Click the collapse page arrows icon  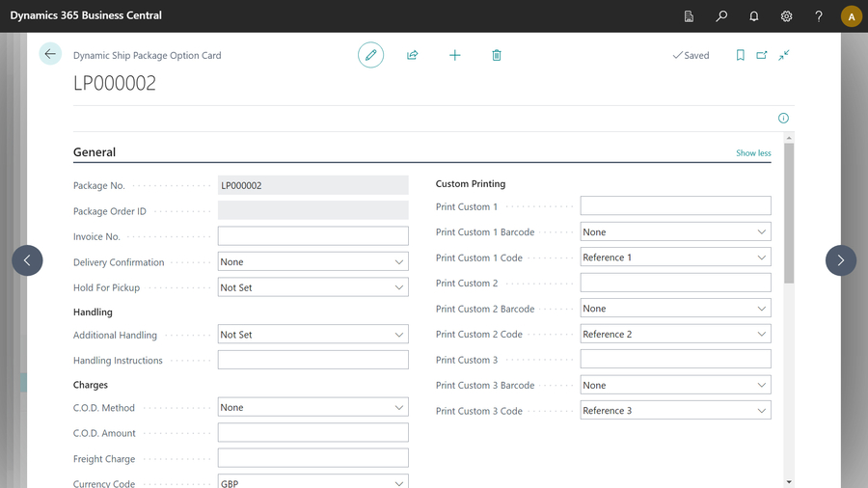(784, 55)
